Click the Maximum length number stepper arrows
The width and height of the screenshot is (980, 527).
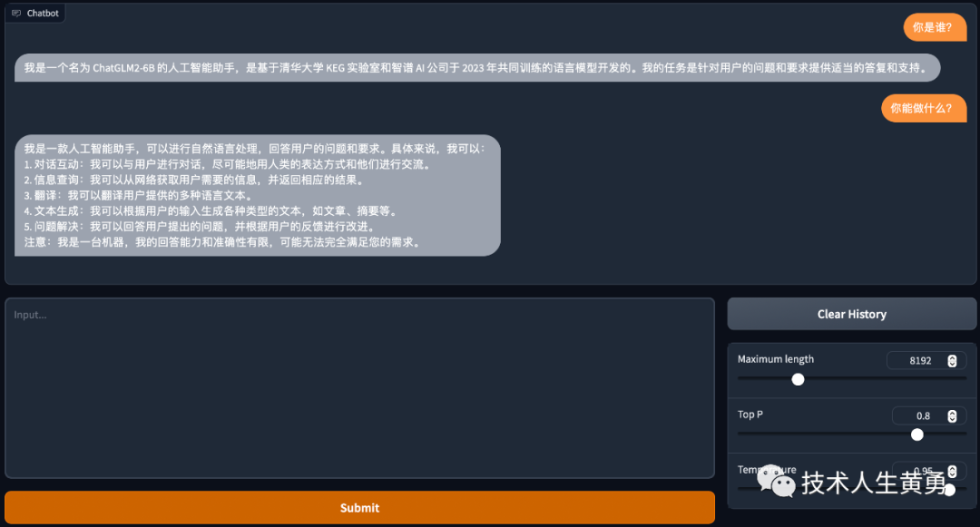[x=952, y=361]
